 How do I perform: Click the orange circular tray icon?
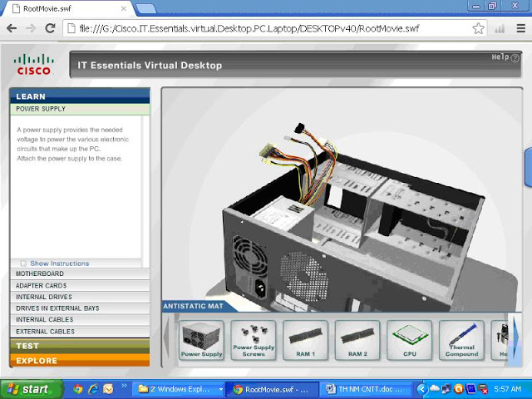click(x=458, y=389)
